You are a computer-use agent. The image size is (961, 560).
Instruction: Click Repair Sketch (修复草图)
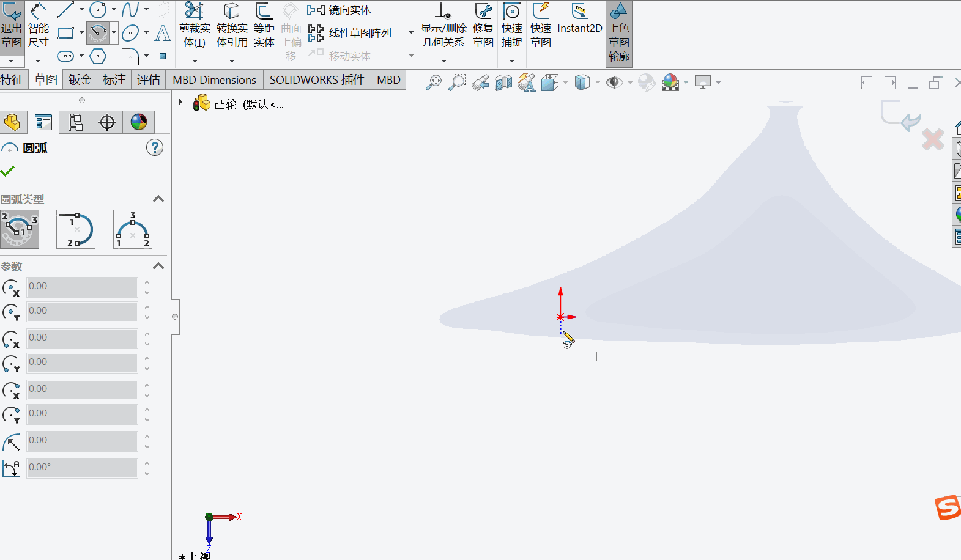point(483,26)
